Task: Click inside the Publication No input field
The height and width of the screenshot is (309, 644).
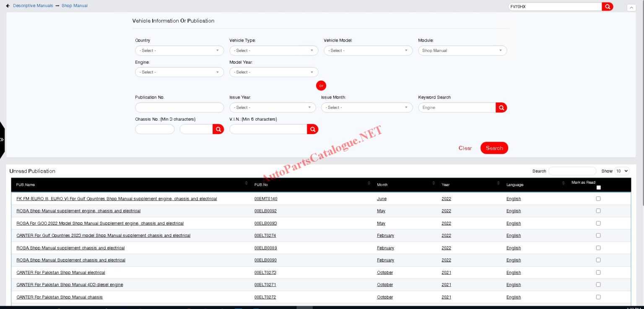Action: [x=179, y=107]
